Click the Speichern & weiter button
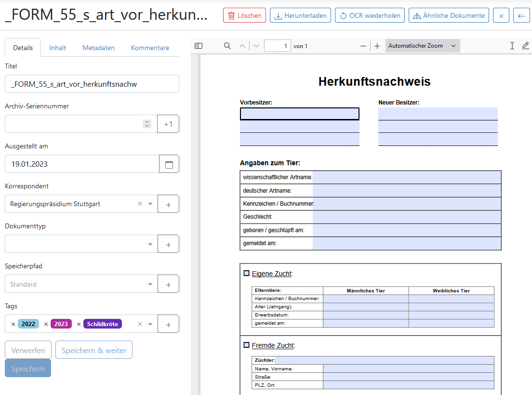 (x=93, y=350)
